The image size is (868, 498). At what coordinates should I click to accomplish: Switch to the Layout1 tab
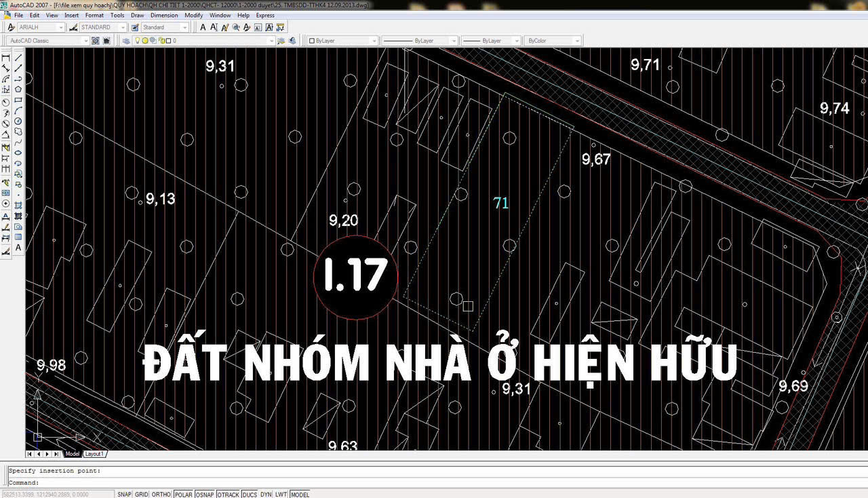point(94,454)
